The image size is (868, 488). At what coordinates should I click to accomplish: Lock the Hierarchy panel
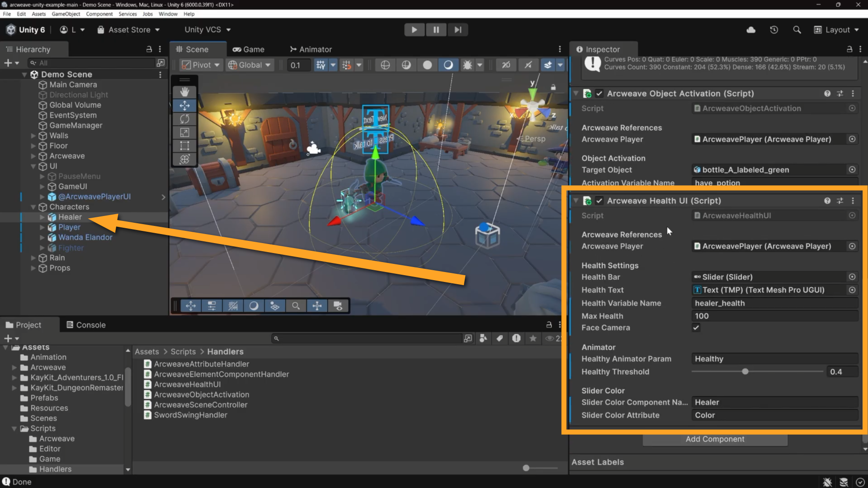coord(149,49)
